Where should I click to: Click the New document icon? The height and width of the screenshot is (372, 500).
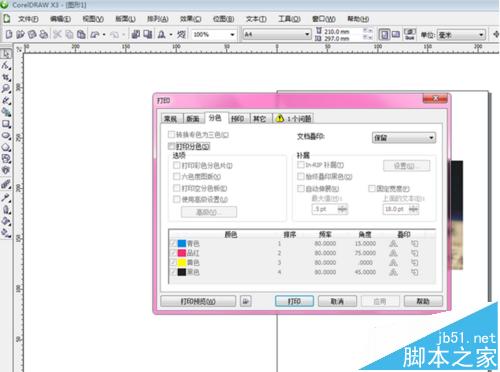pos(9,34)
